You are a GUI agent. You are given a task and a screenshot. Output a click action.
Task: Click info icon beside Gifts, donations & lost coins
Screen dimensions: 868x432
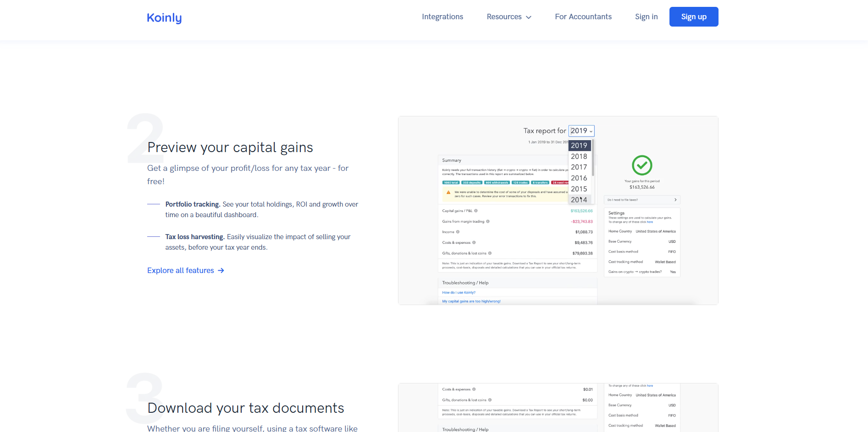(x=490, y=253)
